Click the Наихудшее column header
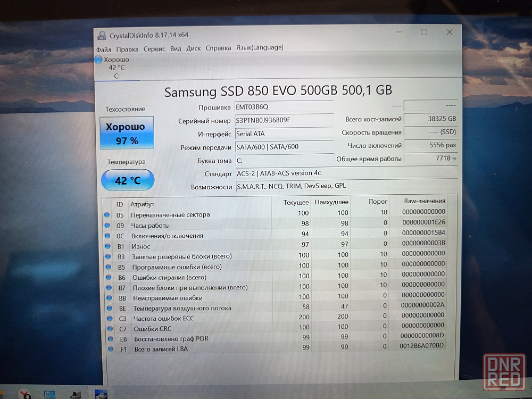The height and width of the screenshot is (399, 532). click(331, 202)
